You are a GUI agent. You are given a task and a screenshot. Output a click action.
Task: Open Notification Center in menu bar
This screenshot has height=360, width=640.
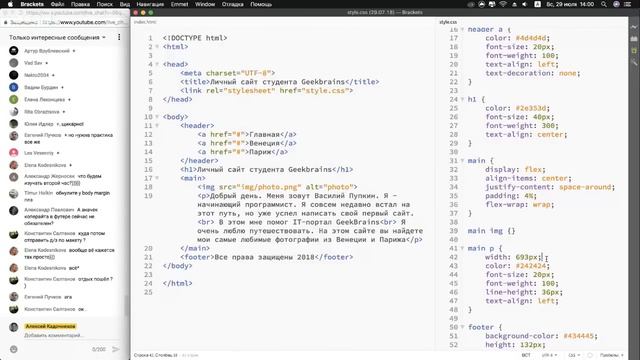[x=629, y=4]
